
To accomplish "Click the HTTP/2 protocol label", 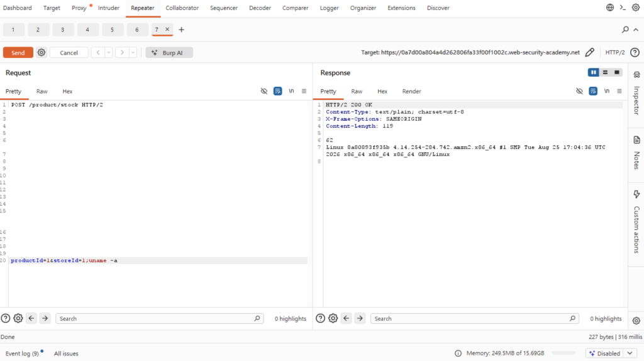I will tap(615, 53).
